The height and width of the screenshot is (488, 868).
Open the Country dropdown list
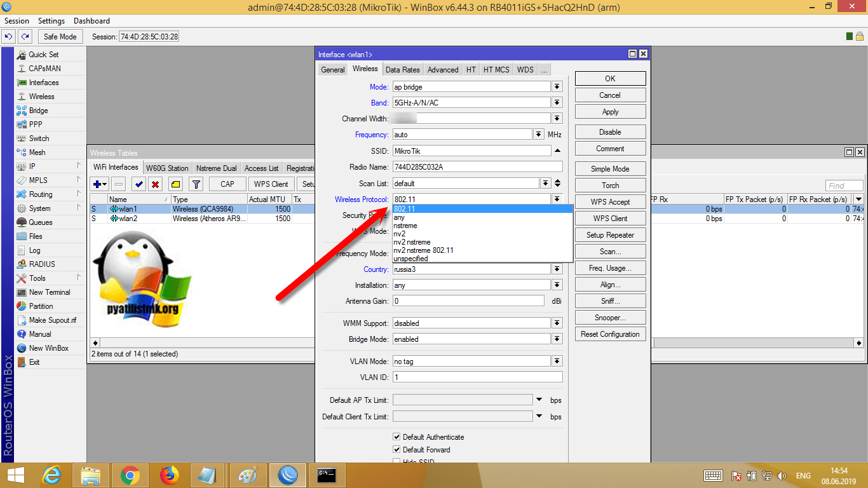[x=557, y=269]
